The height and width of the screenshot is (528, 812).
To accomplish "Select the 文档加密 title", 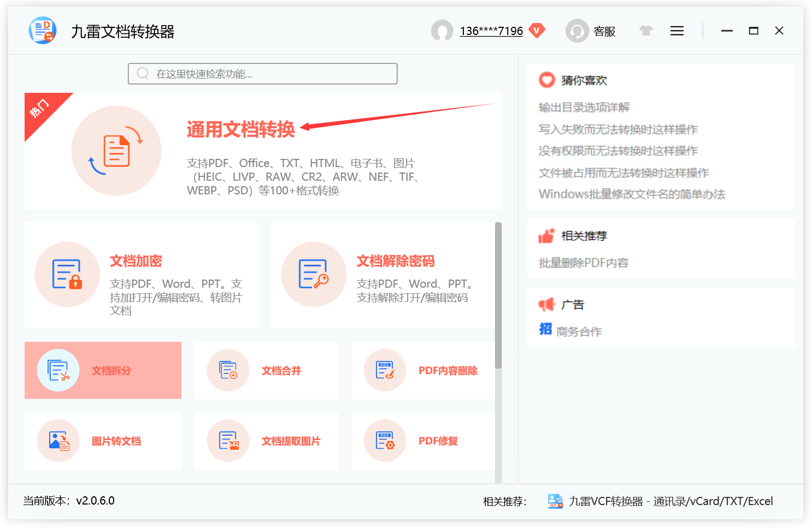I will click(136, 261).
